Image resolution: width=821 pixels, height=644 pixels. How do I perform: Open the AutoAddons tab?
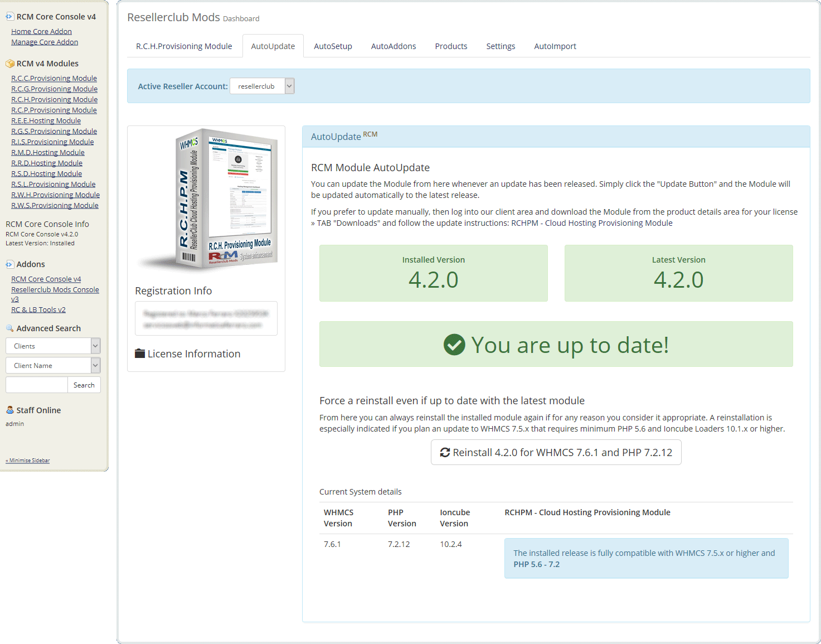point(394,46)
